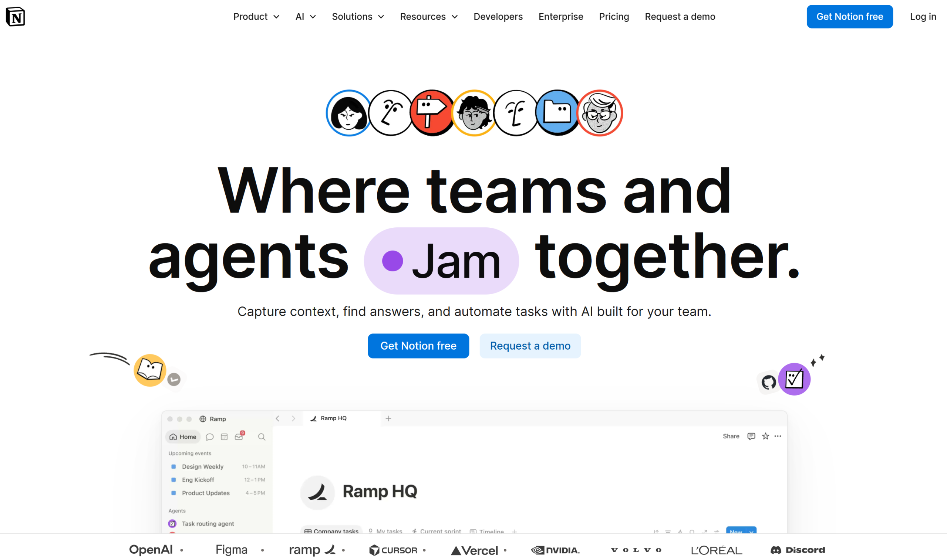Click Request a demo in navigation bar
The width and height of the screenshot is (947, 560).
pyautogui.click(x=680, y=17)
